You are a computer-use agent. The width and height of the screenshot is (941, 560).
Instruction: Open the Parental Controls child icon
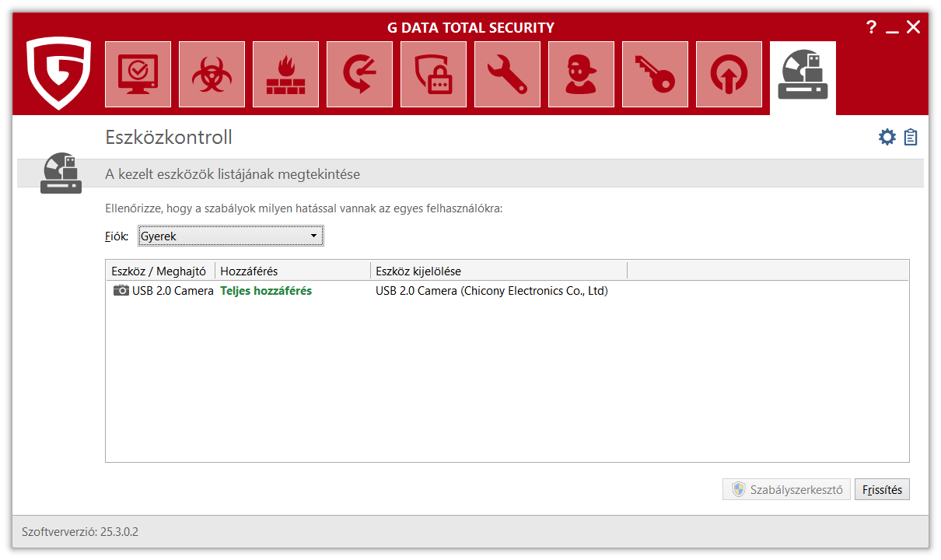(581, 74)
